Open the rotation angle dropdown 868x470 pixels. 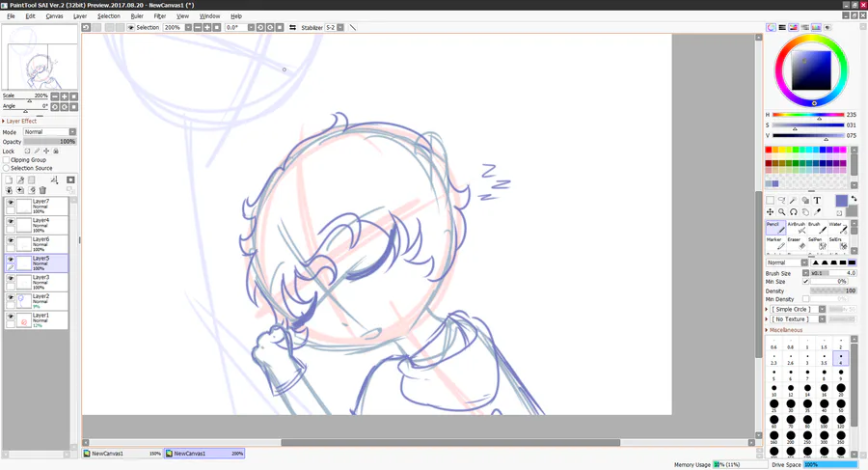251,27
